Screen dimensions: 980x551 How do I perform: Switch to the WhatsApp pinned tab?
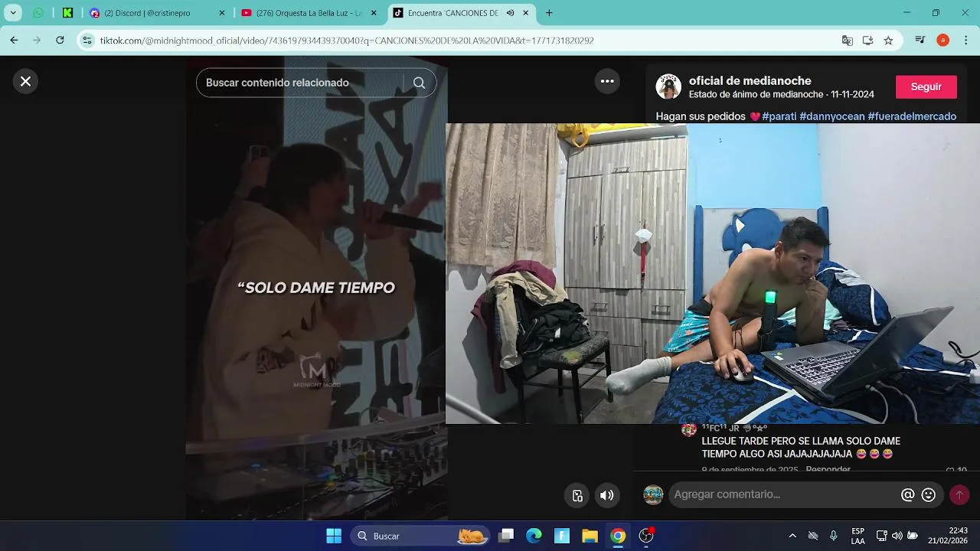point(38,13)
